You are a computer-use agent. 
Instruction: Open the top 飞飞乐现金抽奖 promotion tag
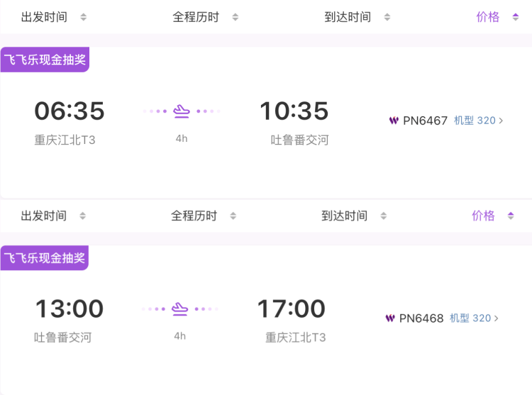click(x=45, y=60)
